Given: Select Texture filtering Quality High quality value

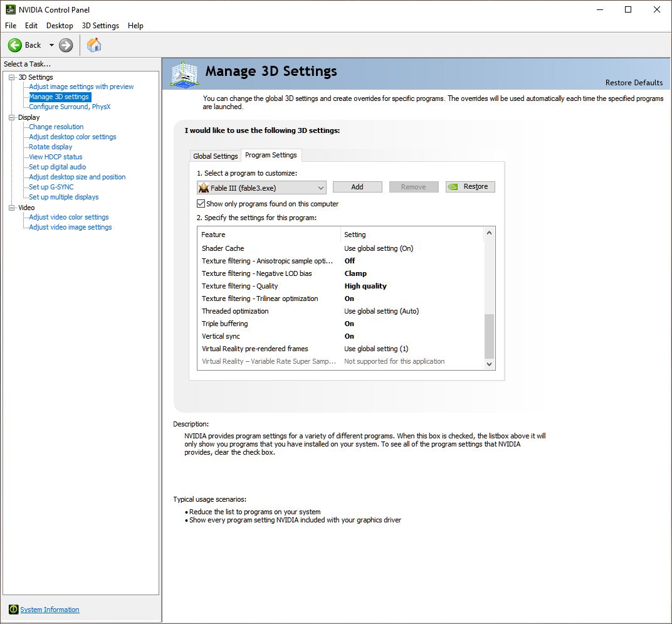Looking at the screenshot, I should pyautogui.click(x=365, y=286).
